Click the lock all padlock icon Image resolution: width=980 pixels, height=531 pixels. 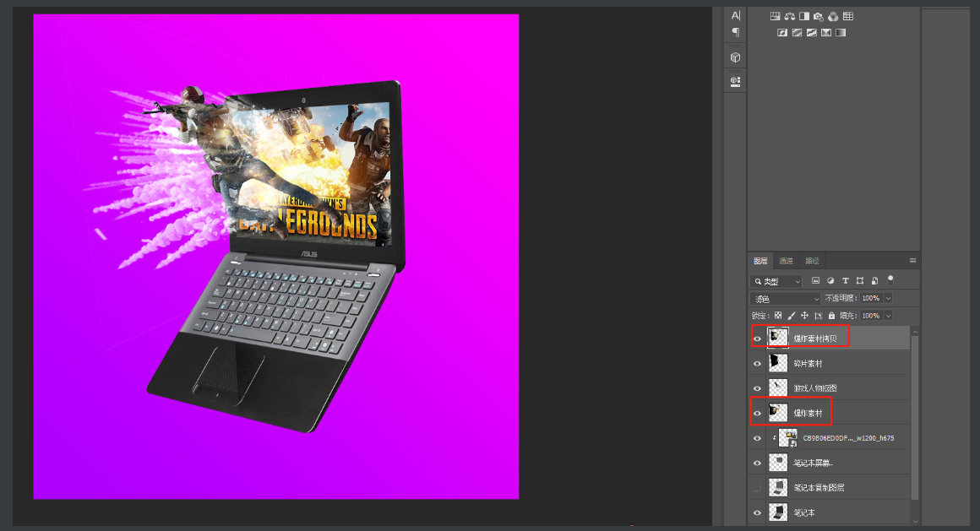click(x=832, y=316)
